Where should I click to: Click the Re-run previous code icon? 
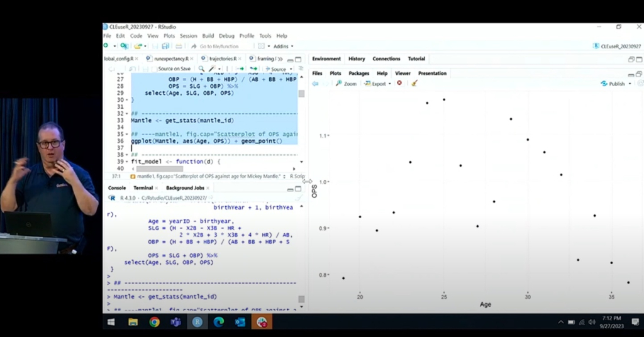pos(254,69)
